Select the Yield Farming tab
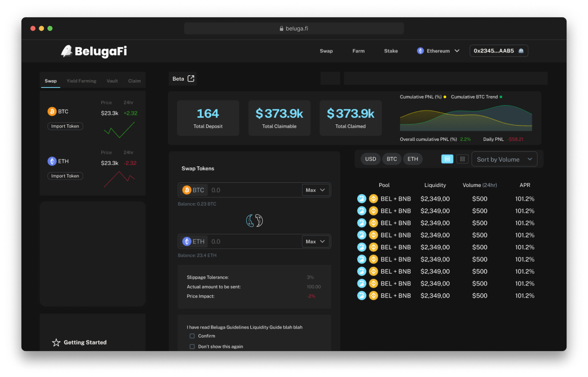Screen dimensions: 588x377 click(82, 81)
